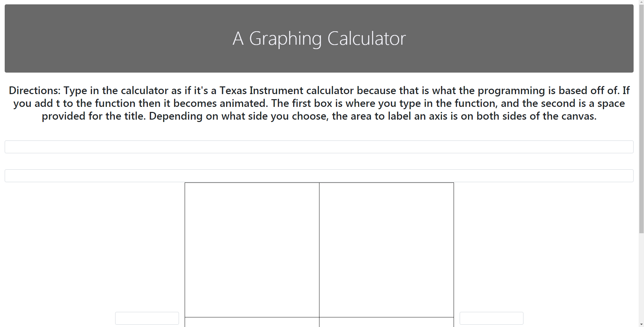Image resolution: width=644 pixels, height=327 pixels.
Task: Select the right axis label field
Action: tap(491, 318)
